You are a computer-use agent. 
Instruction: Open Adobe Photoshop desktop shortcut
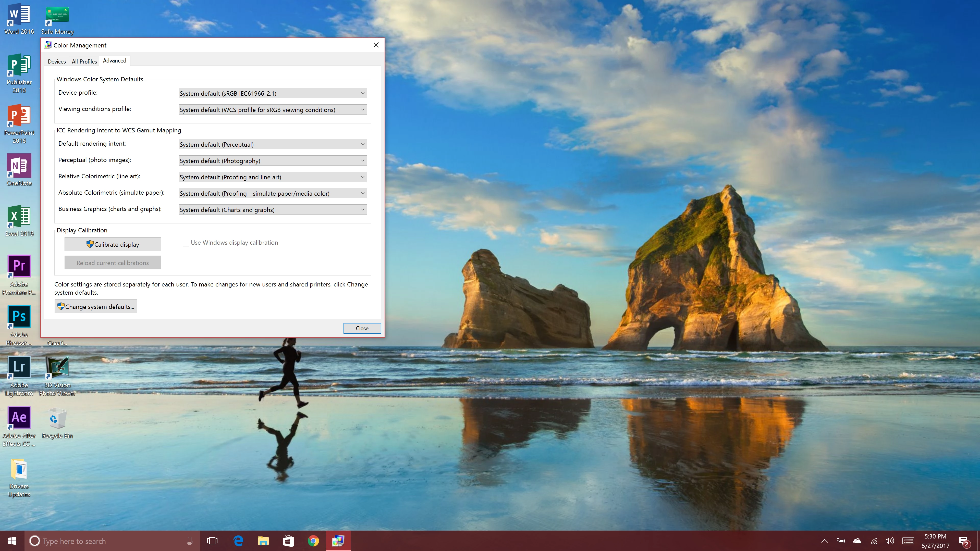(x=19, y=317)
